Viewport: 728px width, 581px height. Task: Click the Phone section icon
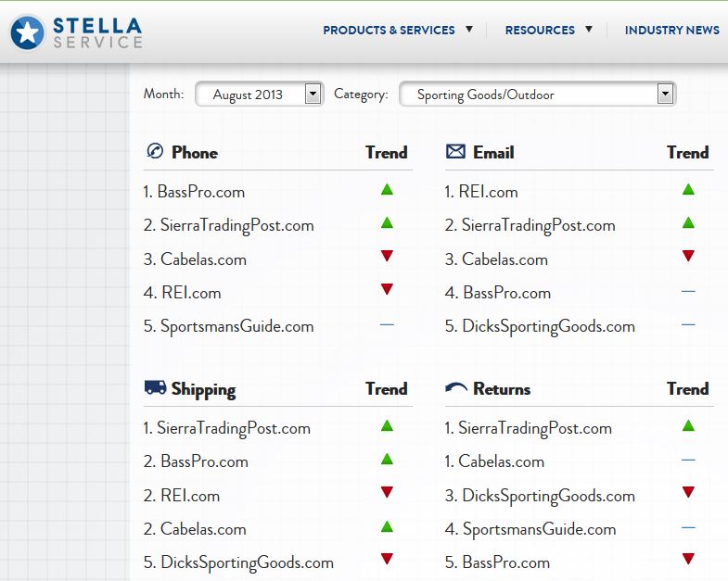155,152
